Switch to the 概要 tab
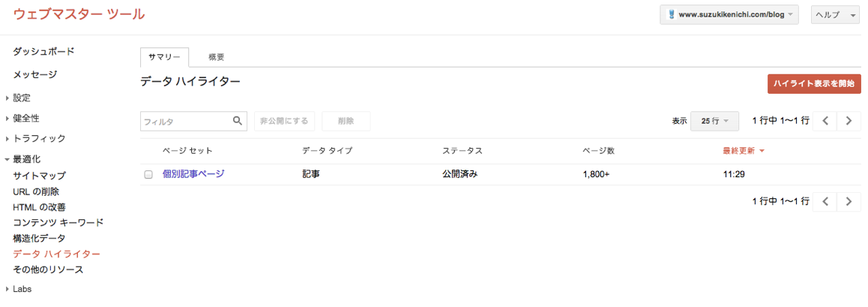The height and width of the screenshot is (307, 868). pyautogui.click(x=217, y=57)
